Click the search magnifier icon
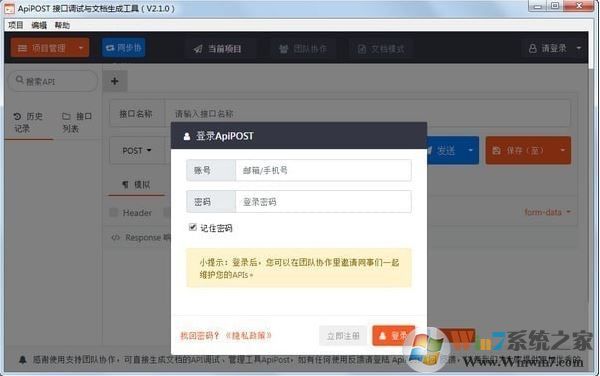 point(19,80)
